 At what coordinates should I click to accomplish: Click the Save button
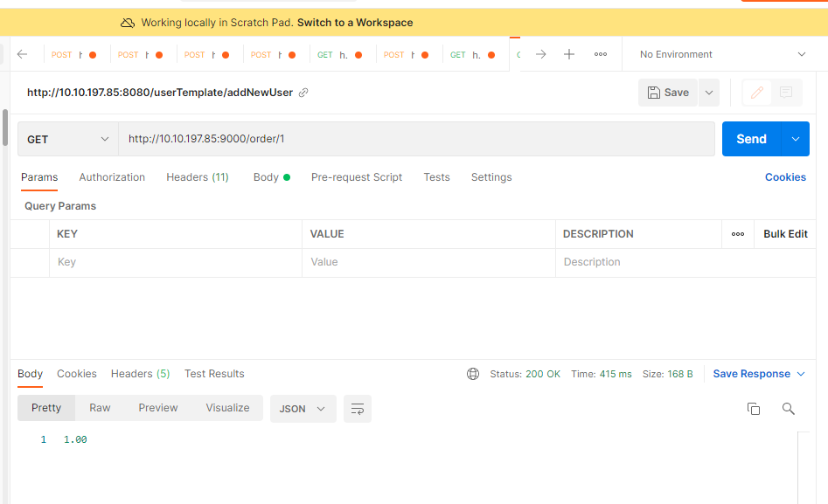(668, 93)
